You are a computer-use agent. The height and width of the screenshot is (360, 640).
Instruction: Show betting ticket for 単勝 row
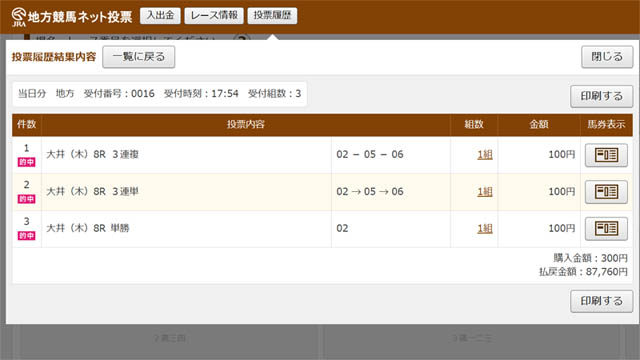point(606,229)
